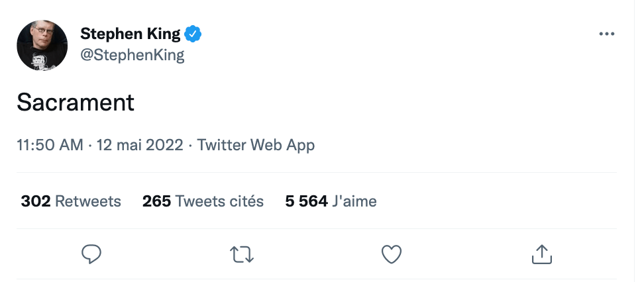Like the tweet with the heart icon

point(392,254)
